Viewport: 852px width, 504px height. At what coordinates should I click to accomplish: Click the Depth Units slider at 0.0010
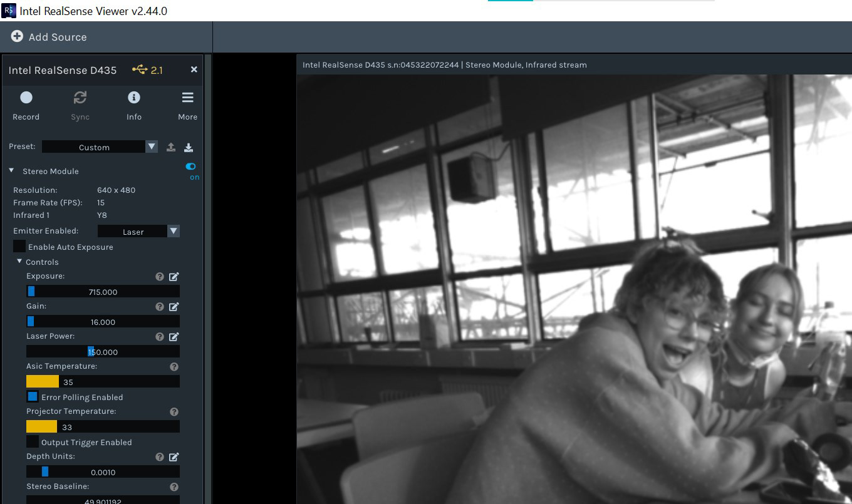coord(103,471)
